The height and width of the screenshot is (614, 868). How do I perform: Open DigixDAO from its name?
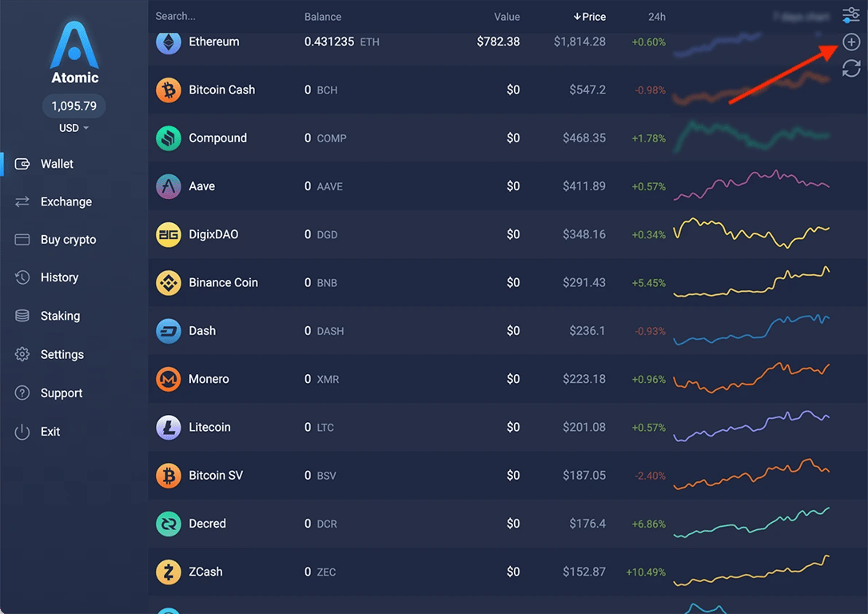[213, 234]
